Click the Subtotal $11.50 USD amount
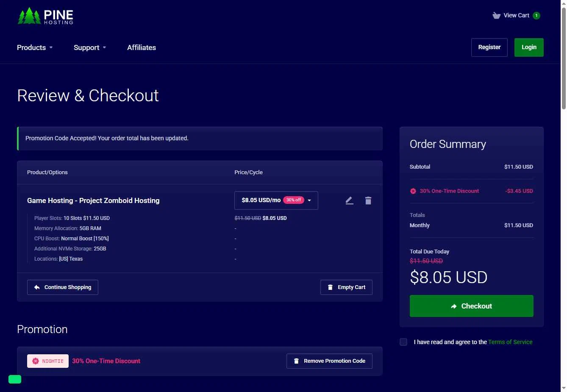Viewport: 567px width, 392px height. coord(519,167)
